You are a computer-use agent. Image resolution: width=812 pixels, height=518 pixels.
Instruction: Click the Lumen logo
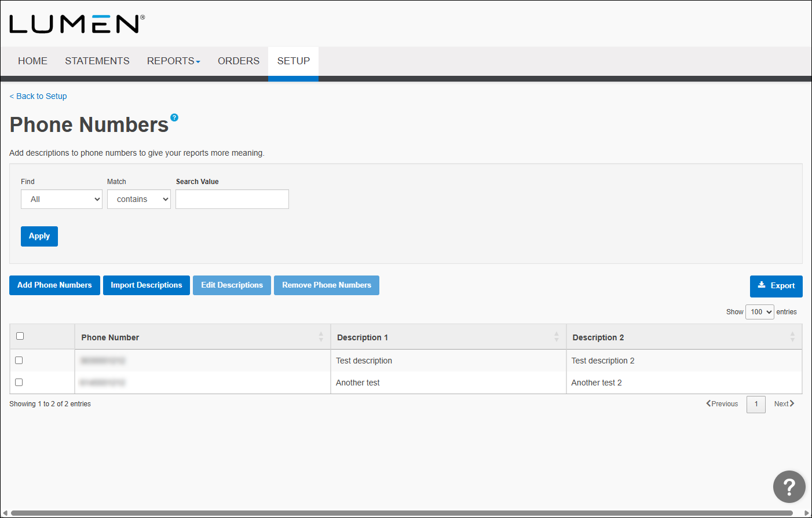[x=76, y=24]
